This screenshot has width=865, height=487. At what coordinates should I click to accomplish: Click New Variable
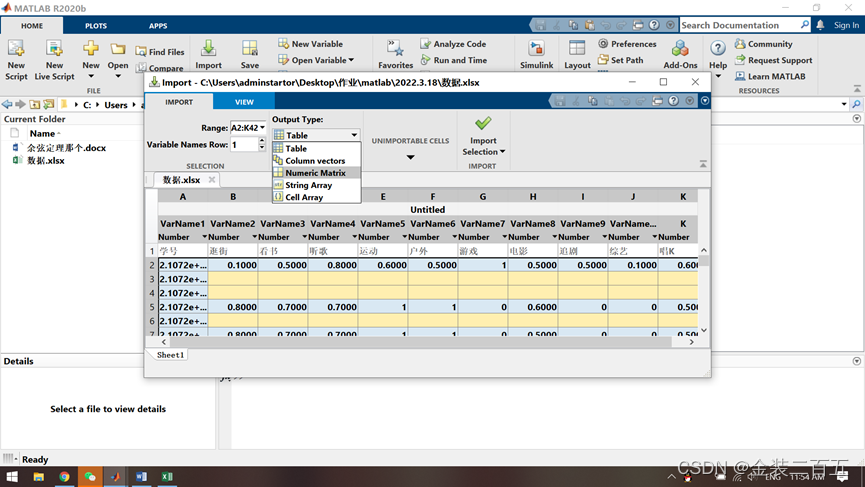[x=311, y=44]
